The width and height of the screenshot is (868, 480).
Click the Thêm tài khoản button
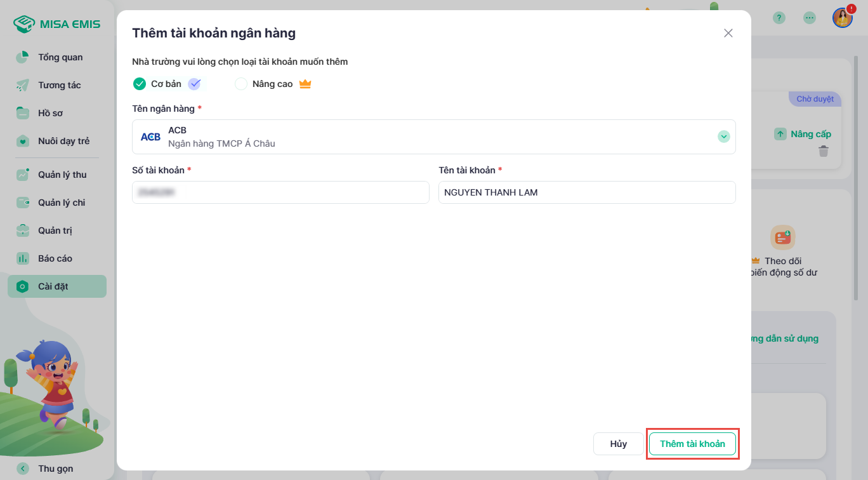coord(692,444)
